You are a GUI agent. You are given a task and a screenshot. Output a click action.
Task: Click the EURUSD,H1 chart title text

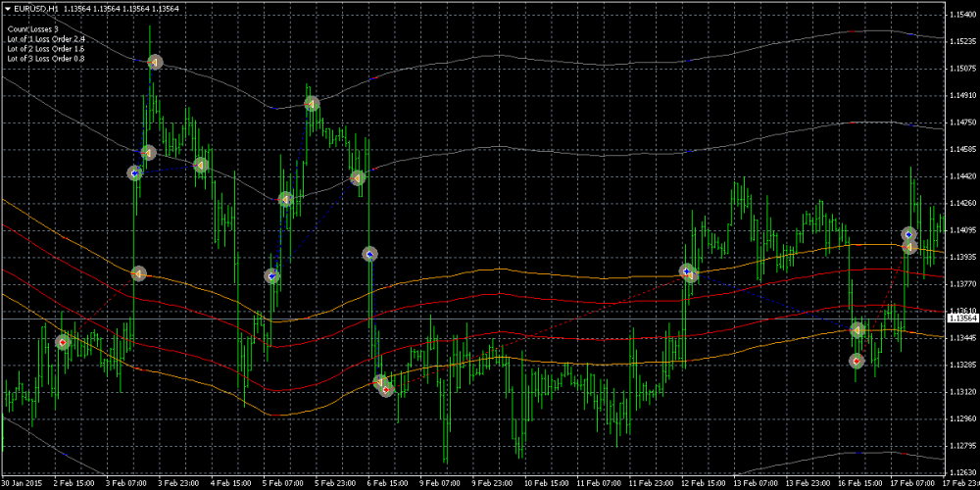coord(37,9)
